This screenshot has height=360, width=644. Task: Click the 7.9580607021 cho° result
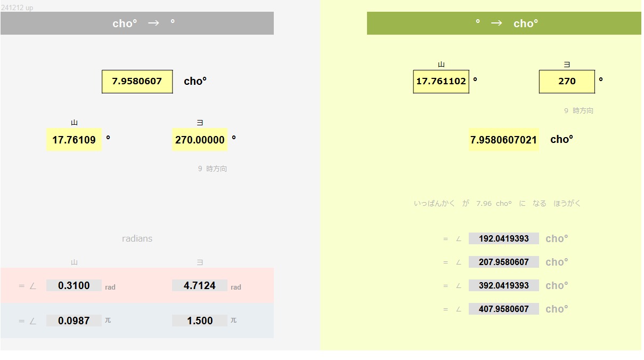tap(504, 140)
